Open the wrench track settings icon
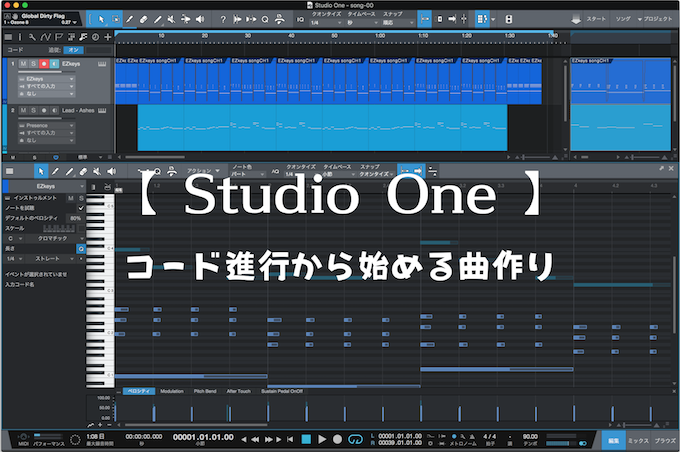 pos(32,37)
